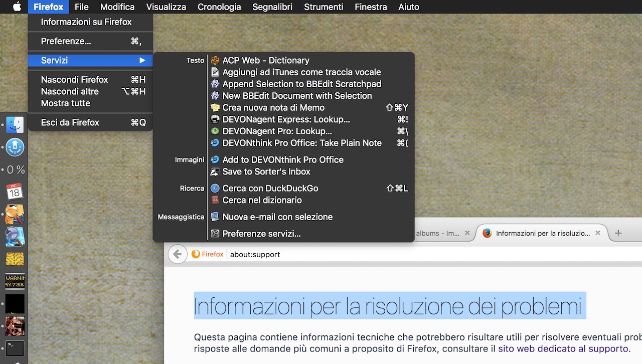
Task: Click the Add to DEVONthink Pro Office icon
Action: click(x=215, y=159)
